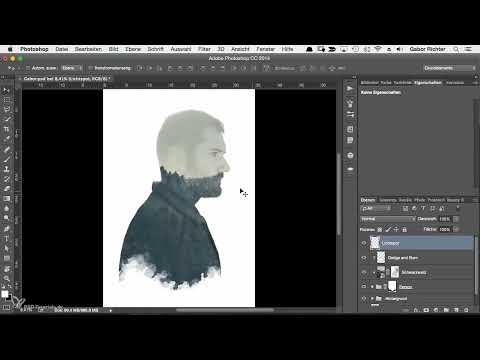Select the Move tool

(6, 90)
